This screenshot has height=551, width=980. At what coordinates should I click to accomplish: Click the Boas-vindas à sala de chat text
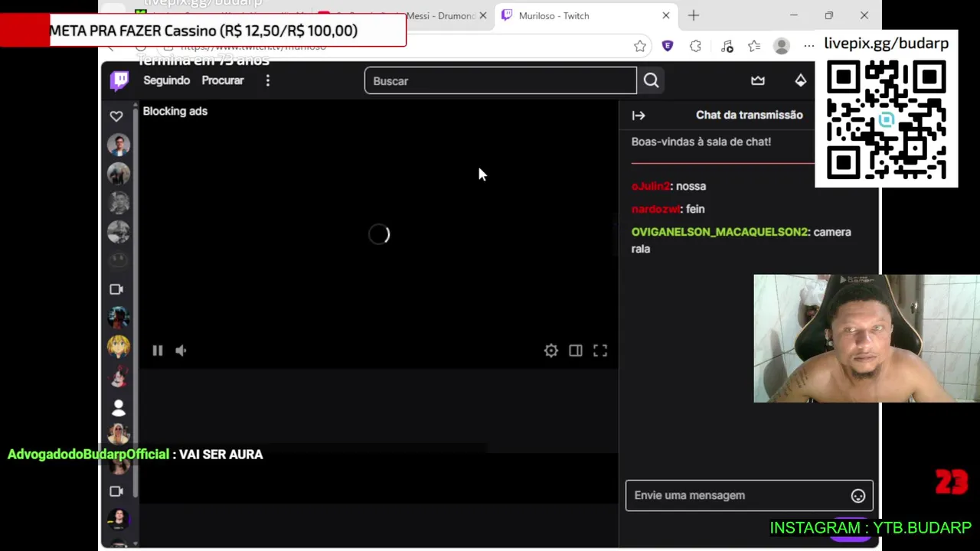(x=701, y=142)
